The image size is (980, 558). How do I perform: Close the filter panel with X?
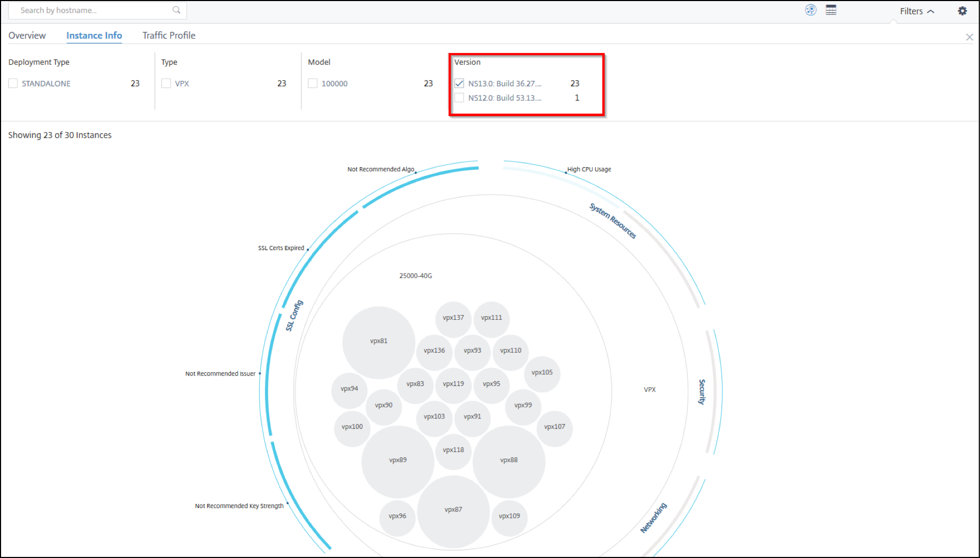point(969,37)
